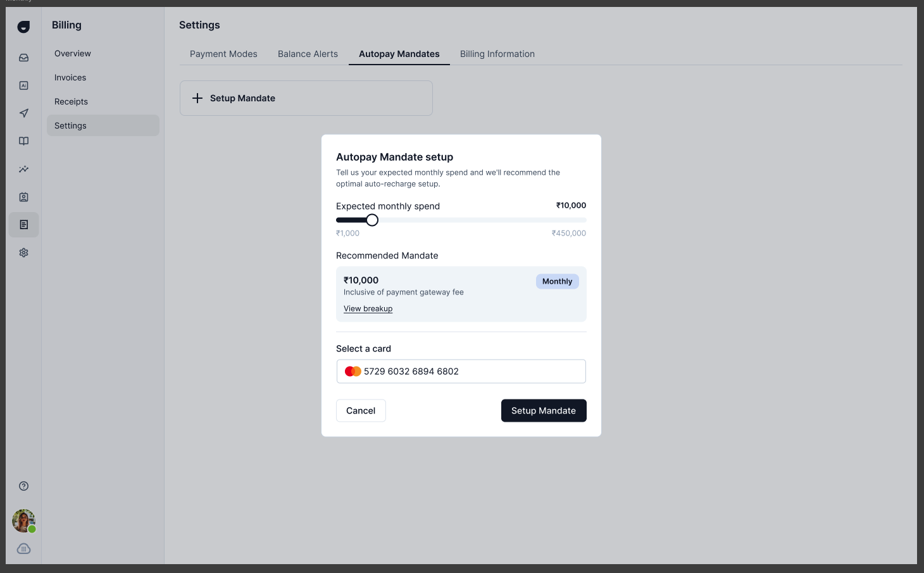Click the cloud icon at sidebar bottom
Image resolution: width=924 pixels, height=573 pixels.
click(x=23, y=549)
